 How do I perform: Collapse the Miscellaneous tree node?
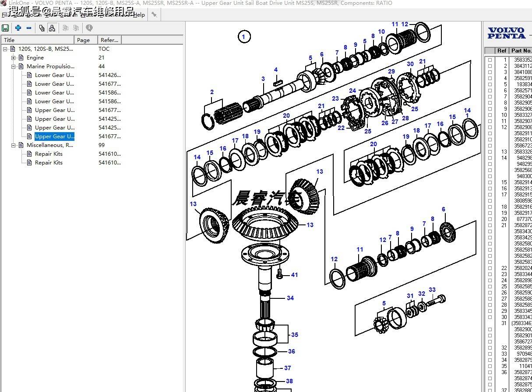pos(14,145)
